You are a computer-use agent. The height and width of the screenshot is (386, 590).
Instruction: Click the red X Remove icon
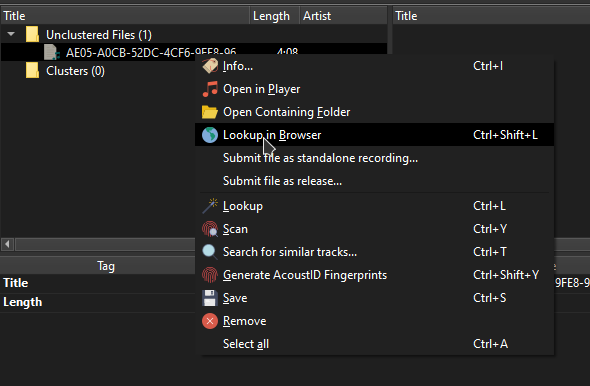pos(210,321)
